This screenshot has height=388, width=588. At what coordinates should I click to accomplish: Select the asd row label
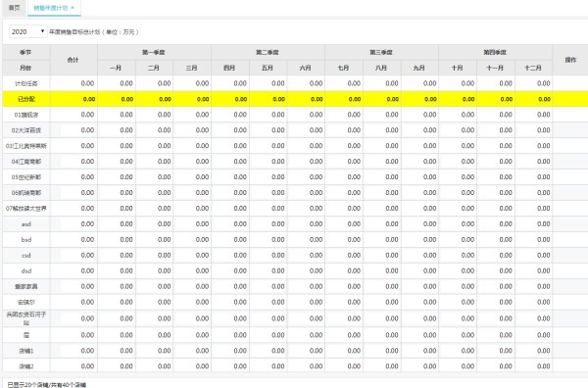(26, 224)
